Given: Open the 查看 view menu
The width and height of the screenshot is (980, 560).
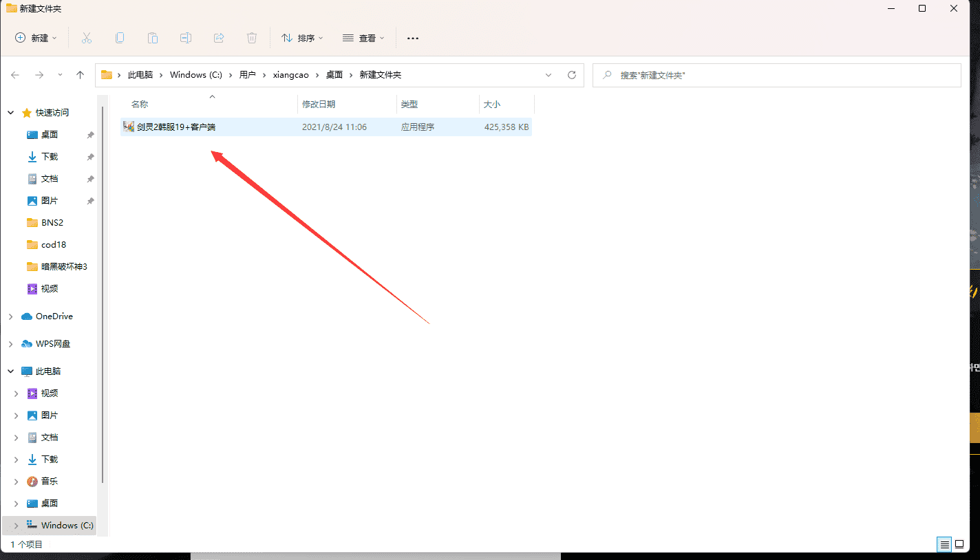Looking at the screenshot, I should click(363, 38).
